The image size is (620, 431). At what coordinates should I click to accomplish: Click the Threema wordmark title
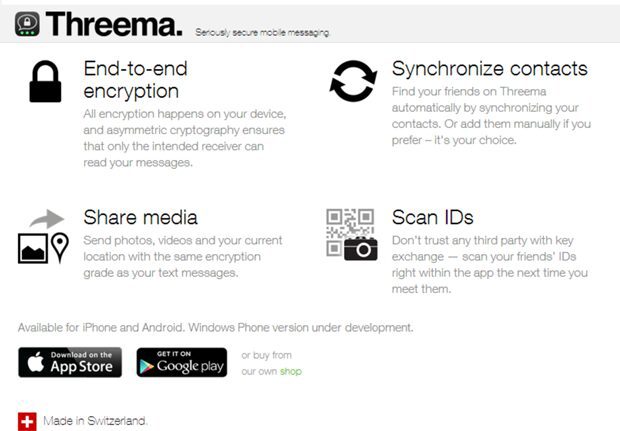pos(114,24)
